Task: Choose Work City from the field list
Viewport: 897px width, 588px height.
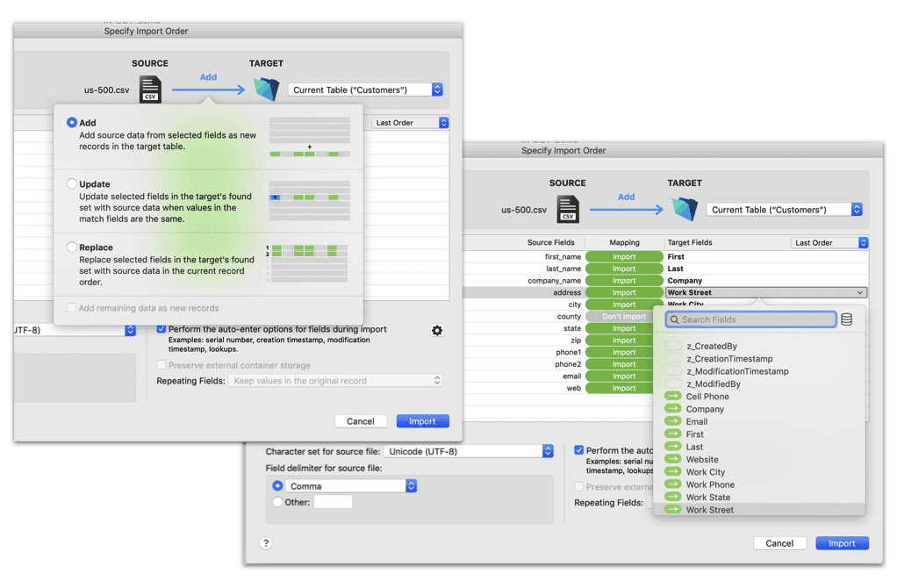Action: tap(706, 472)
